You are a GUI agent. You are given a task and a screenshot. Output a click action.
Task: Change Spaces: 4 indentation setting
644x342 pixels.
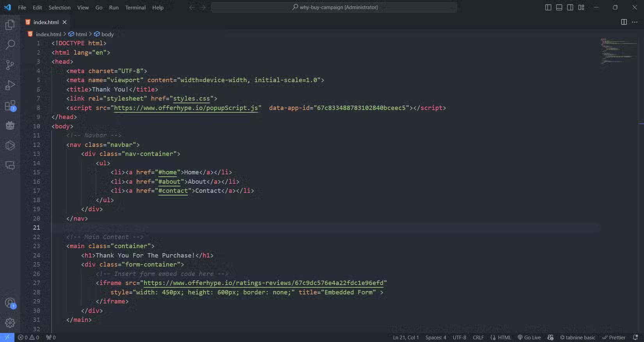point(436,337)
